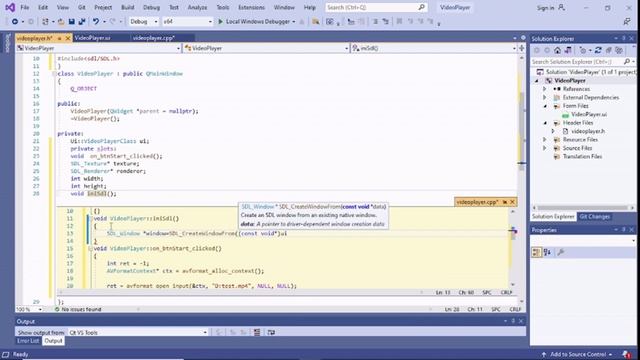Click the Categorized view icon in Properties

(x=537, y=253)
